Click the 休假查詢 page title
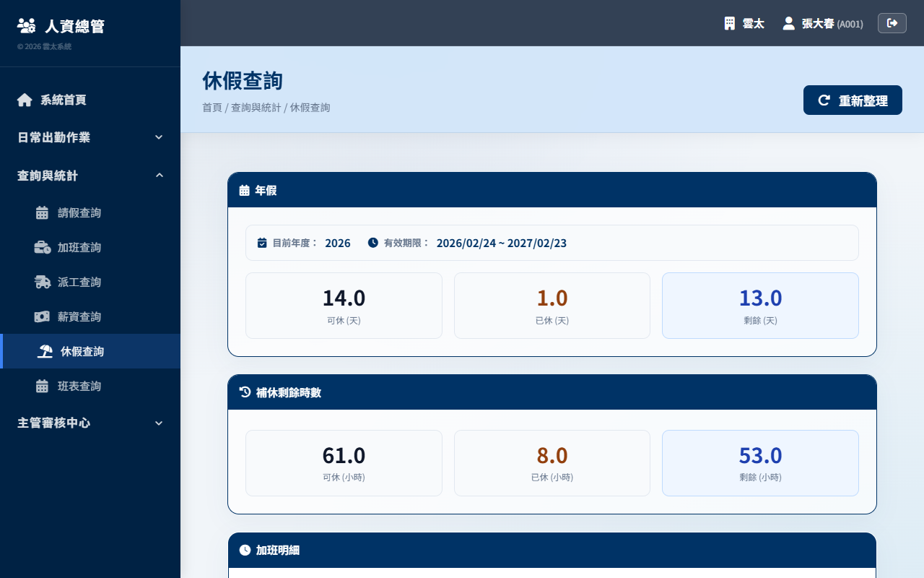The width and height of the screenshot is (924, 578). click(243, 81)
